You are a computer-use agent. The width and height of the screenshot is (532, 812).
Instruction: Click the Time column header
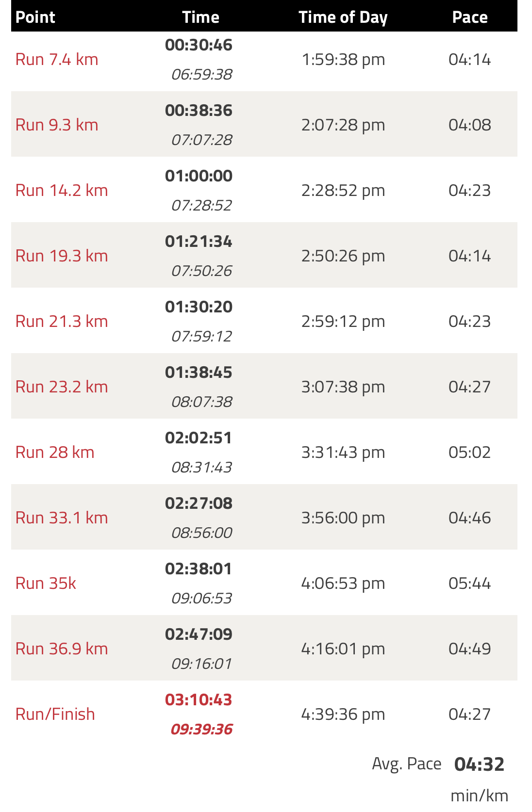(x=201, y=17)
